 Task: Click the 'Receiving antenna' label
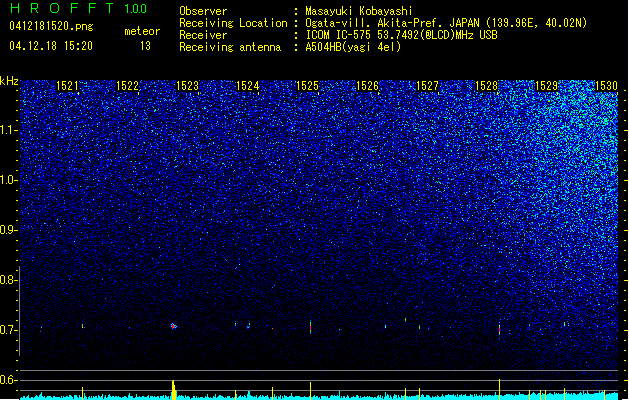(x=230, y=47)
